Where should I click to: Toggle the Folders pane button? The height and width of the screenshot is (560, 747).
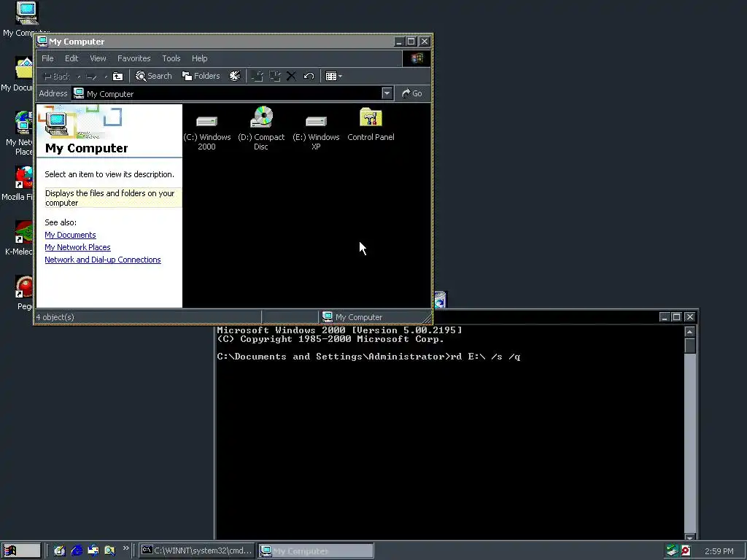pyautogui.click(x=201, y=76)
